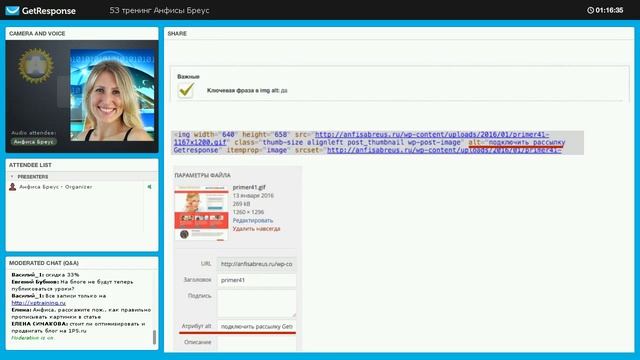Click Удалить навсегда link
This screenshot has width=640, height=360.
(256, 229)
